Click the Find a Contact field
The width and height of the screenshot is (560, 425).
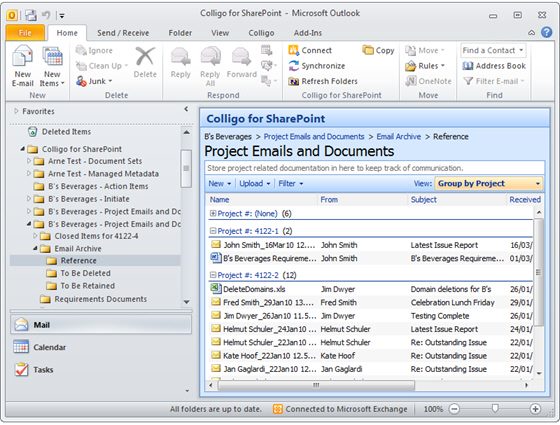(493, 50)
